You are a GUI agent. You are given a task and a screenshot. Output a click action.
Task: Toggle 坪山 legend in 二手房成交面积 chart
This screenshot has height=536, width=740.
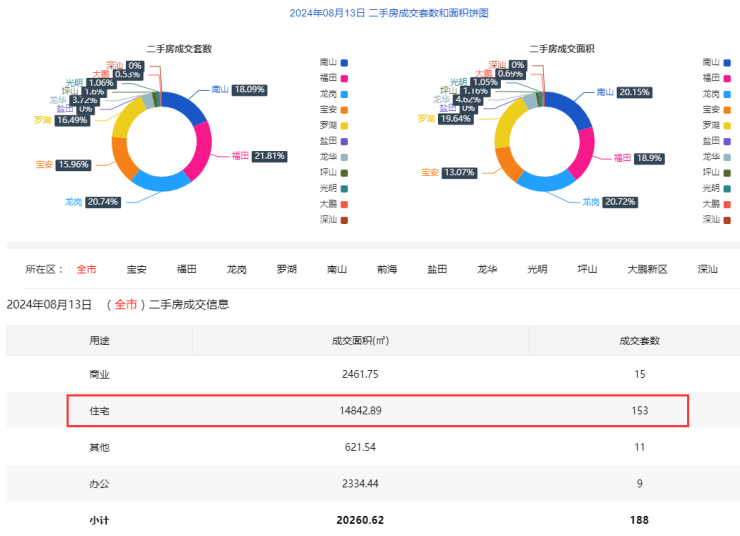click(716, 172)
